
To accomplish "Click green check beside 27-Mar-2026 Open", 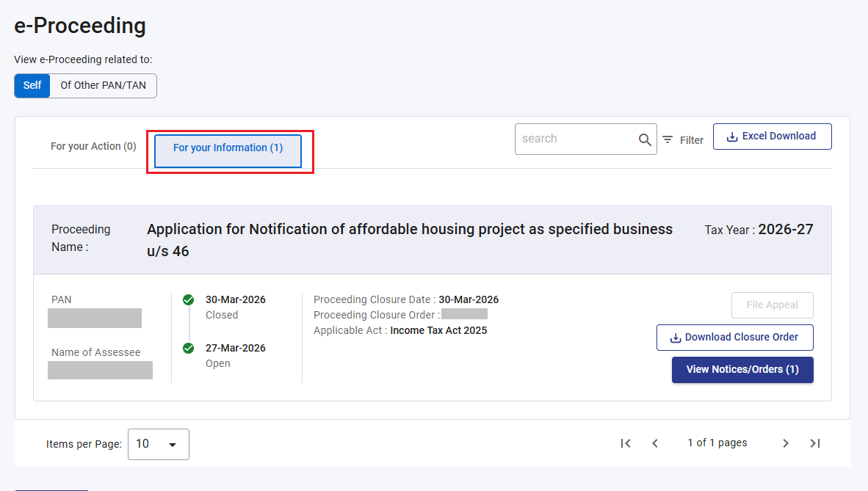I will click(x=188, y=348).
